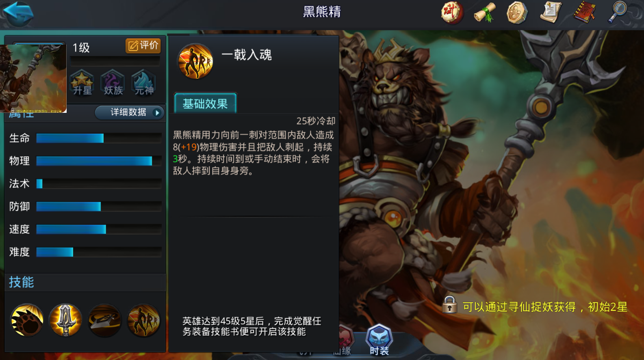Select the bear paw skill icon
The height and width of the screenshot is (360, 644).
click(x=27, y=320)
